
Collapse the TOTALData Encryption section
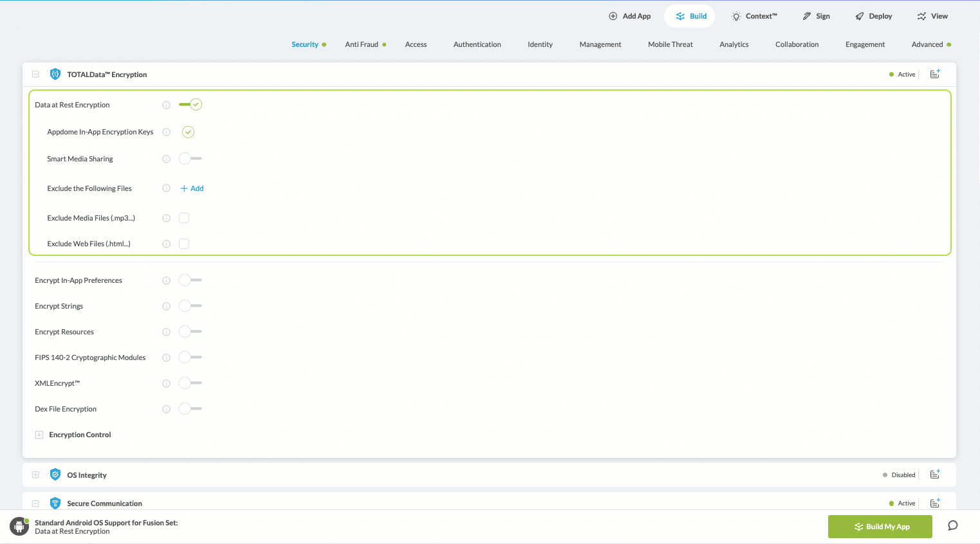[35, 74]
